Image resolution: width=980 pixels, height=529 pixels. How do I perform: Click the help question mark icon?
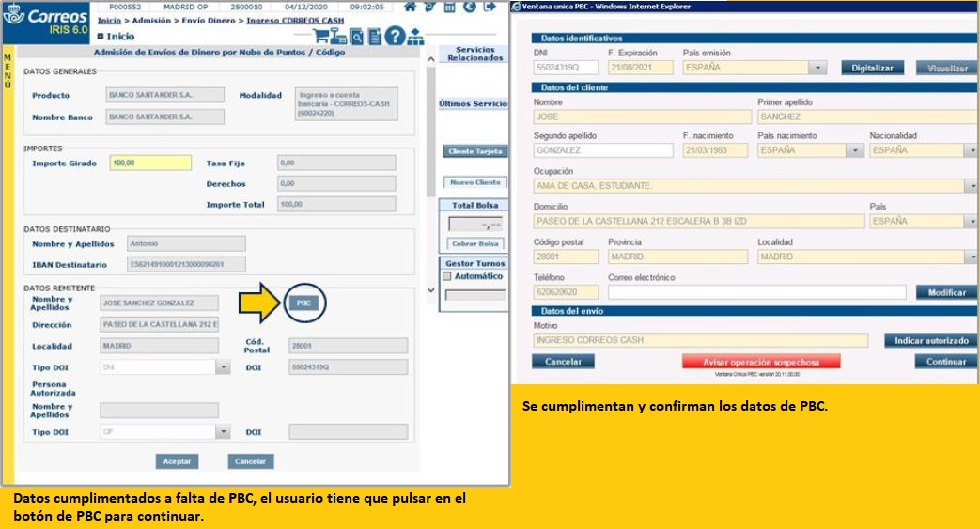(x=395, y=37)
